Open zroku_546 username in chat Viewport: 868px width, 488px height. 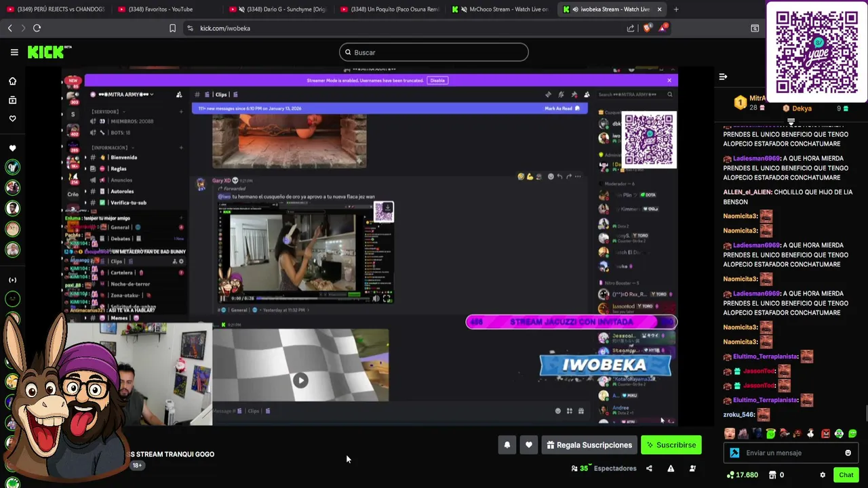click(x=738, y=415)
